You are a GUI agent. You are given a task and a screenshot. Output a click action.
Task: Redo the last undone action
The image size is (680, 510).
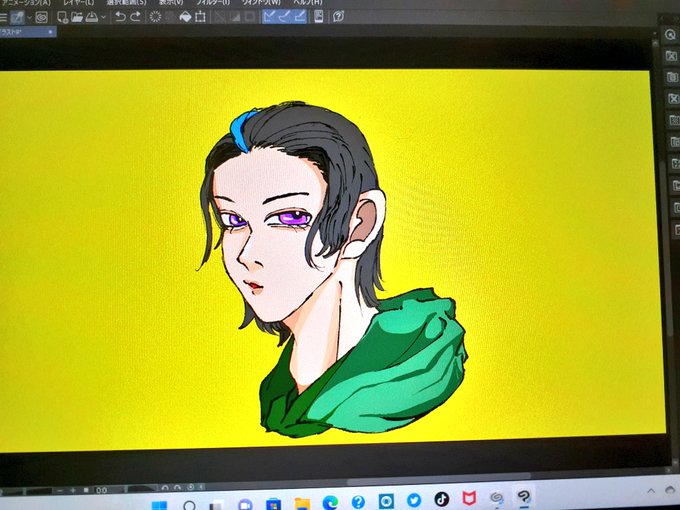(135, 17)
